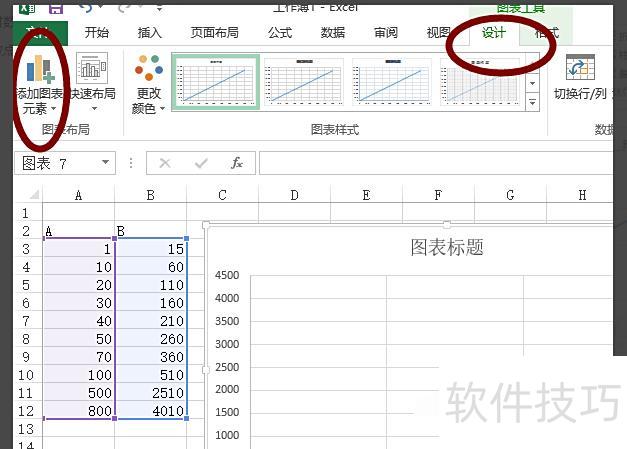Switch to the Format (格式) chart tab
This screenshot has height=449, width=627.
point(546,33)
